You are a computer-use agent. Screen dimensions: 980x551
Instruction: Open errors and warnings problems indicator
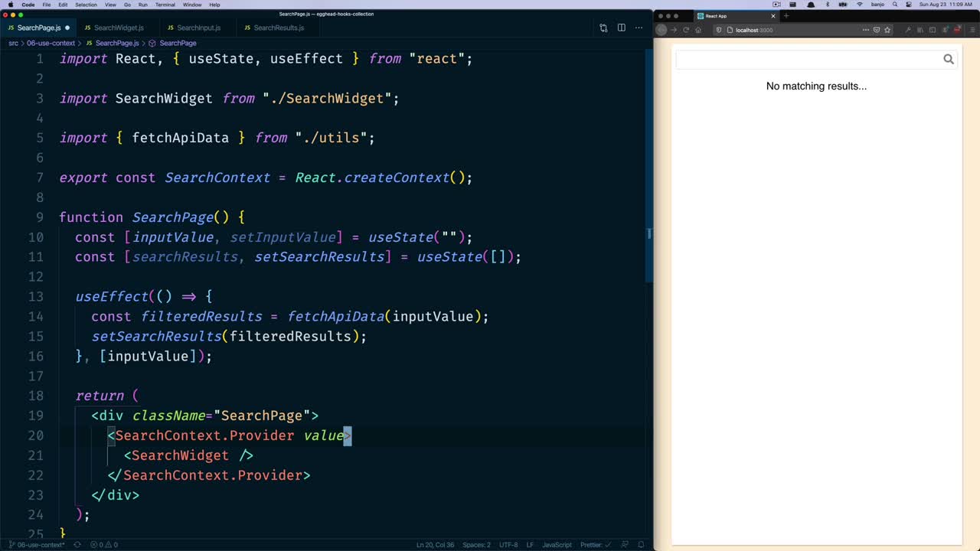[104, 545]
